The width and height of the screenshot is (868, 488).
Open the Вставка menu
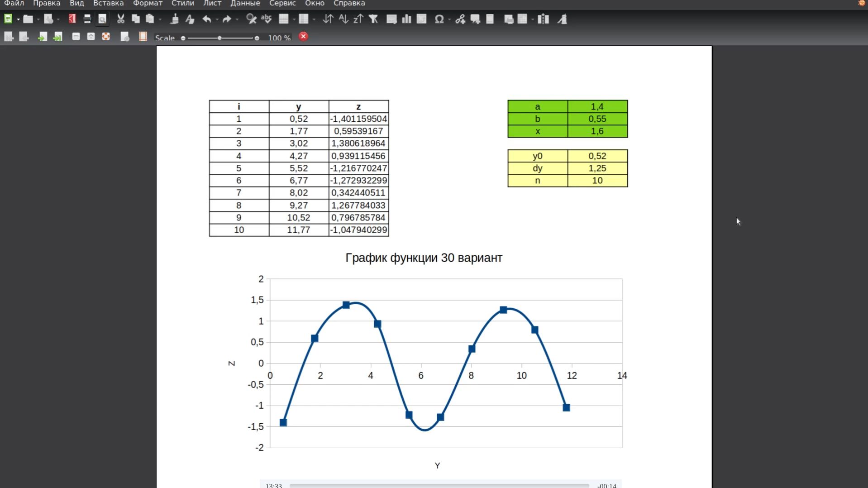108,4
